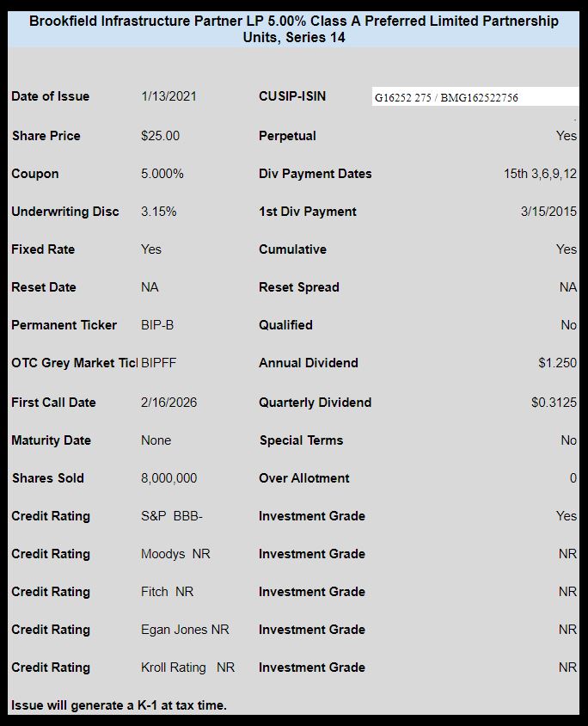Select the Kroll Rating NR cell
588x726 pixels.
(187, 668)
